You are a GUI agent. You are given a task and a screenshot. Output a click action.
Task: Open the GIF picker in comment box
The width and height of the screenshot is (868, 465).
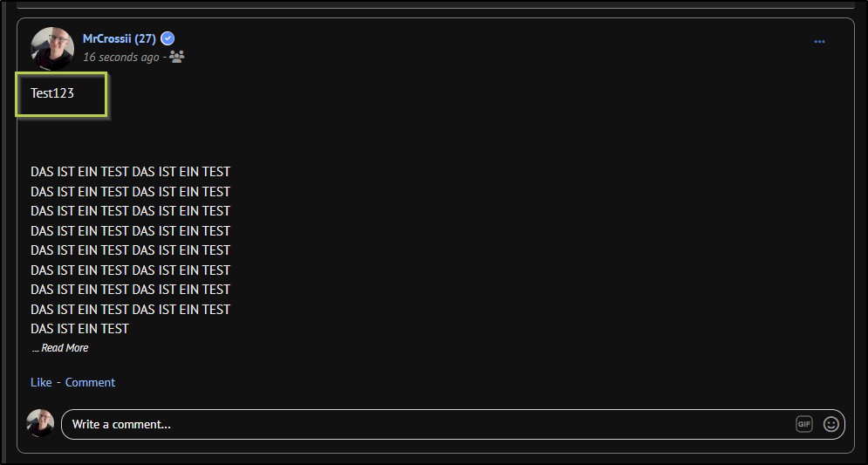coord(803,424)
